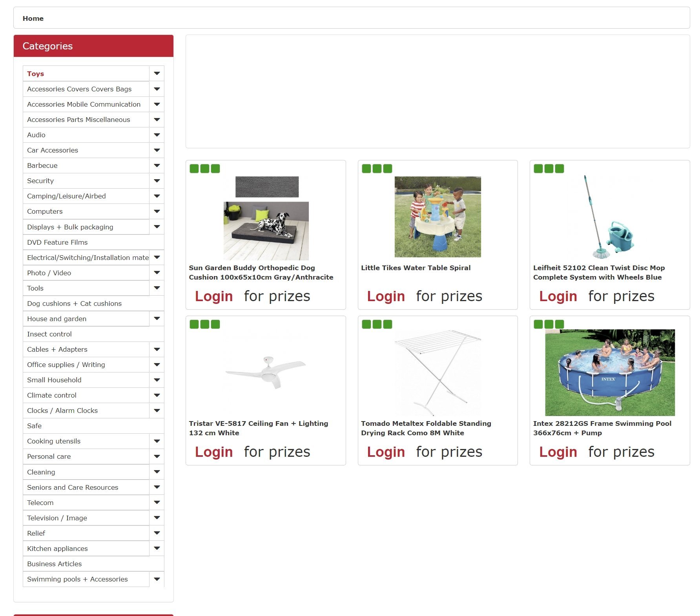Click Login under Tomado drying rack
This screenshot has height=616, width=700.
(x=386, y=452)
